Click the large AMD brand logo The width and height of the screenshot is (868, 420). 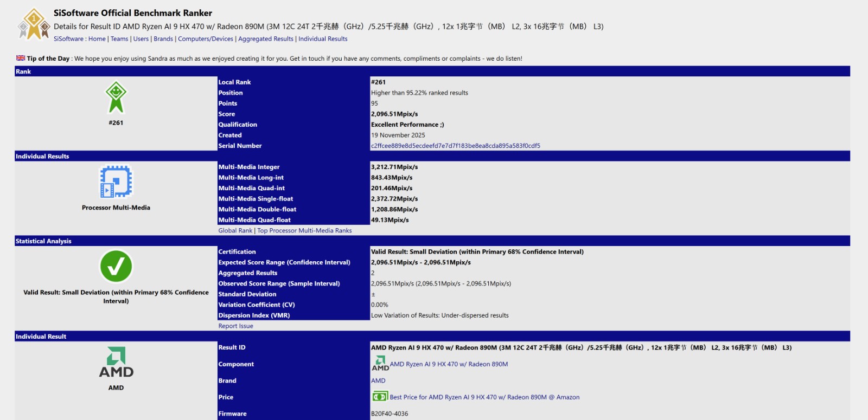click(116, 362)
